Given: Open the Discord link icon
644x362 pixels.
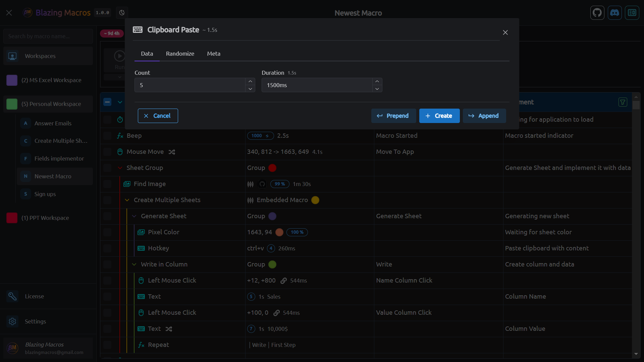Looking at the screenshot, I should [614, 13].
